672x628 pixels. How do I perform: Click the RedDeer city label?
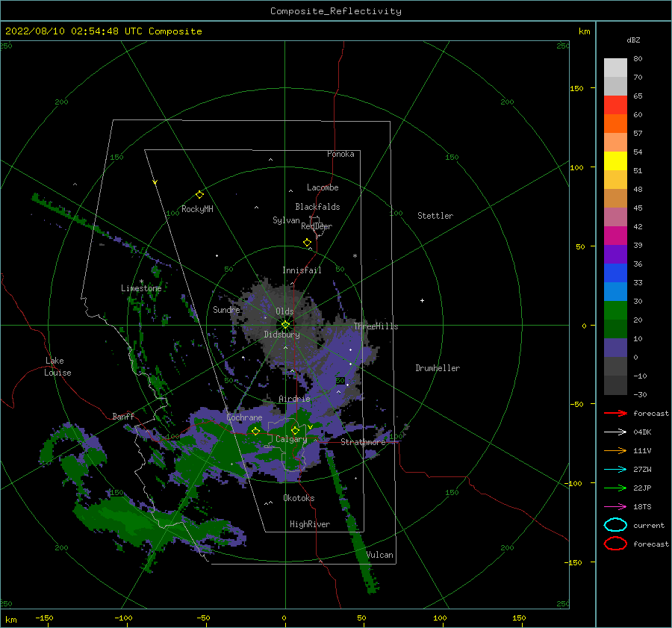[317, 226]
